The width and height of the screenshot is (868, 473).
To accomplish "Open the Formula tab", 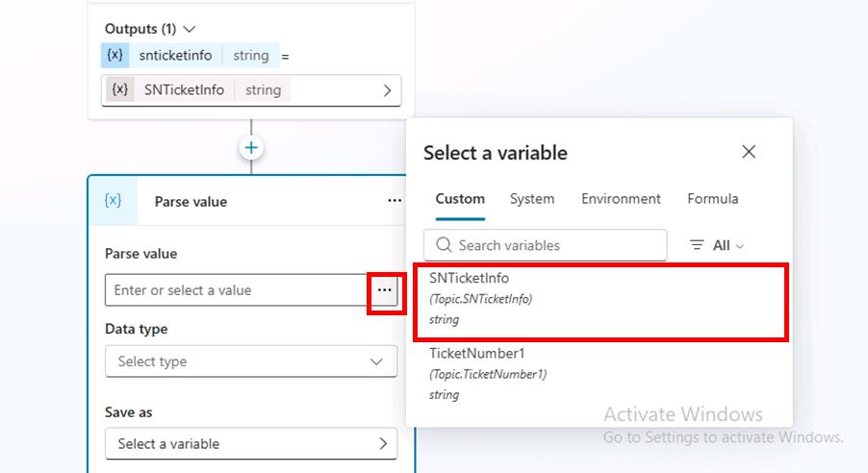I will point(712,199).
